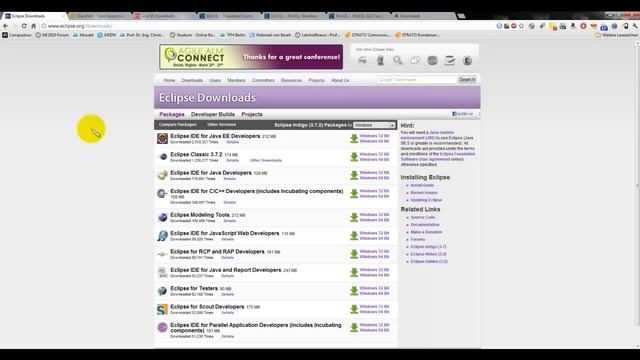Open the Home navigation menu item
This screenshot has height=360, width=640.
point(169,80)
